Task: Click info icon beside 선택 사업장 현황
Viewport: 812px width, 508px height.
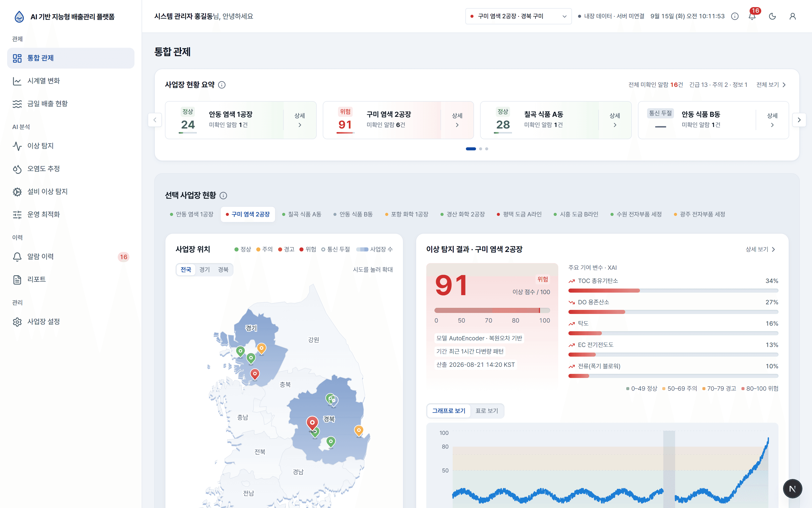Action: (x=223, y=196)
